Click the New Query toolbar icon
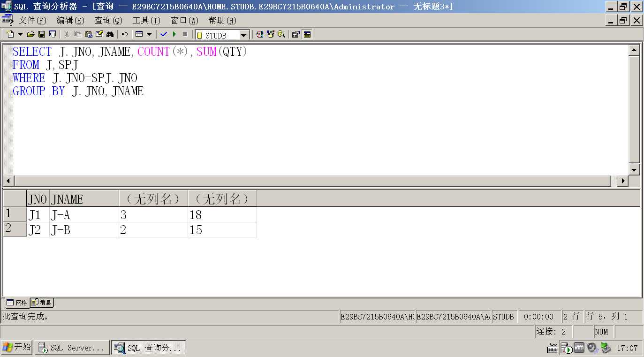Screen dimensions: 644x357 pyautogui.click(x=10, y=34)
